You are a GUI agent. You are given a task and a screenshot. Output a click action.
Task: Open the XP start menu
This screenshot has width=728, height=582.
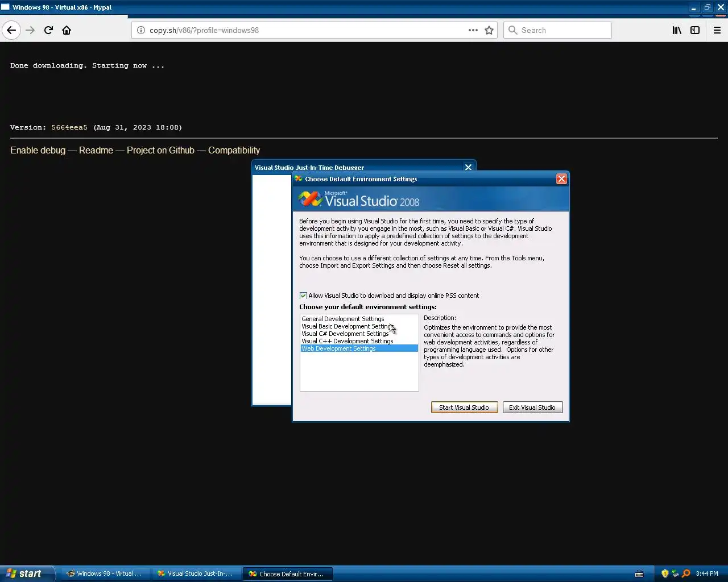pos(27,573)
